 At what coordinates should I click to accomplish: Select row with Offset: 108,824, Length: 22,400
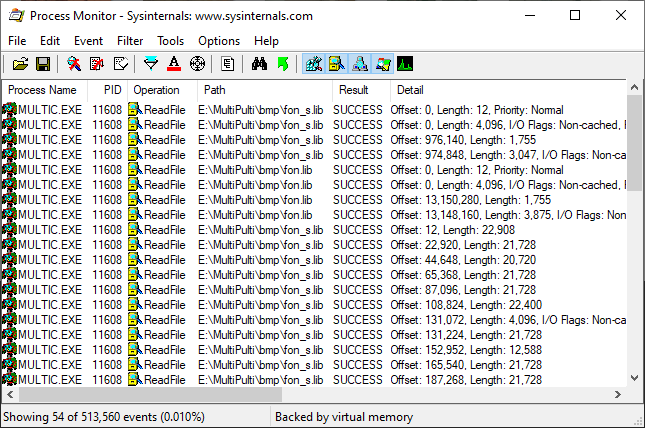click(314, 305)
